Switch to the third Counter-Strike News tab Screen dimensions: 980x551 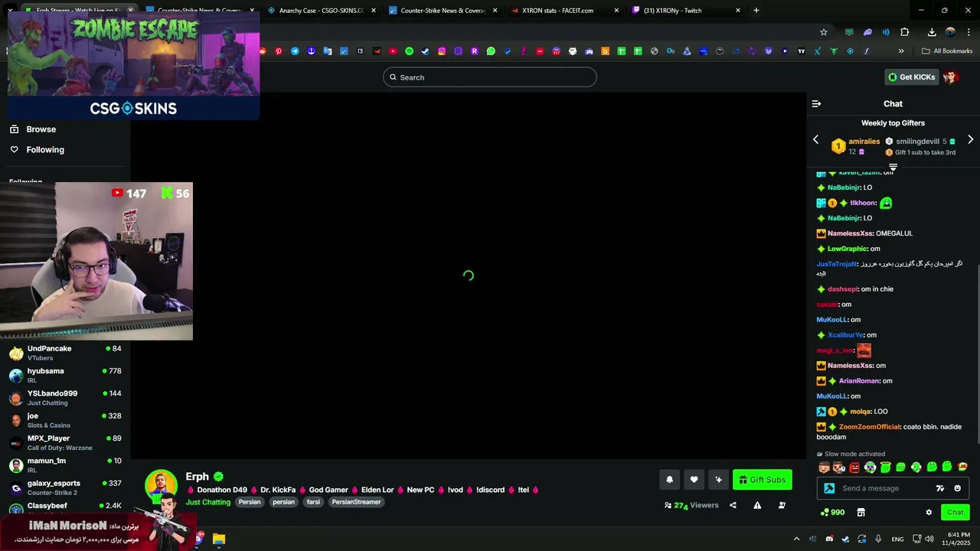click(x=443, y=11)
